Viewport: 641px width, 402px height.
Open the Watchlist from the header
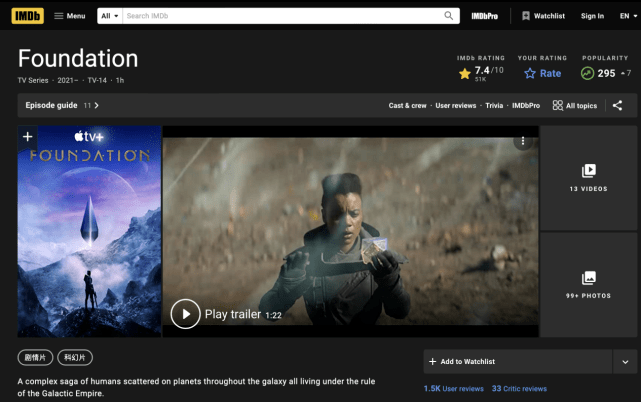pyautogui.click(x=543, y=16)
